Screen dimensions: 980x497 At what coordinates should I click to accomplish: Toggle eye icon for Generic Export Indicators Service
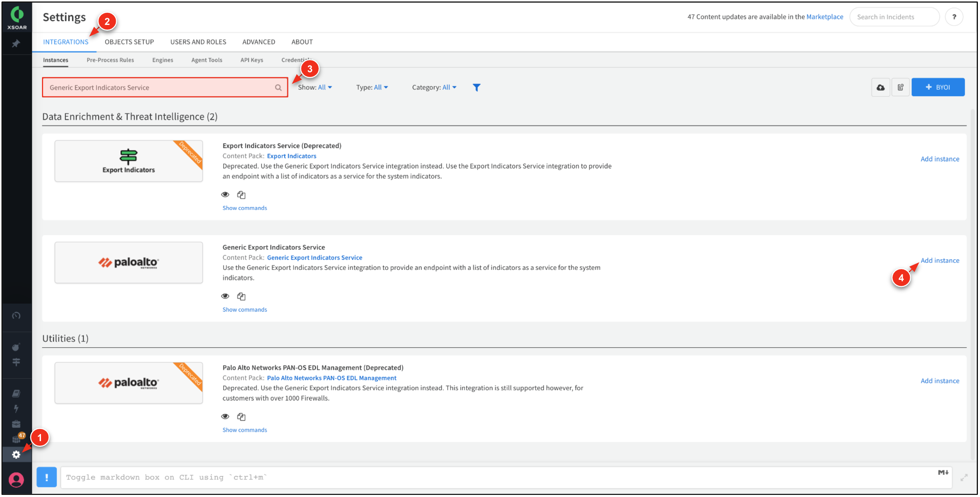(x=225, y=296)
